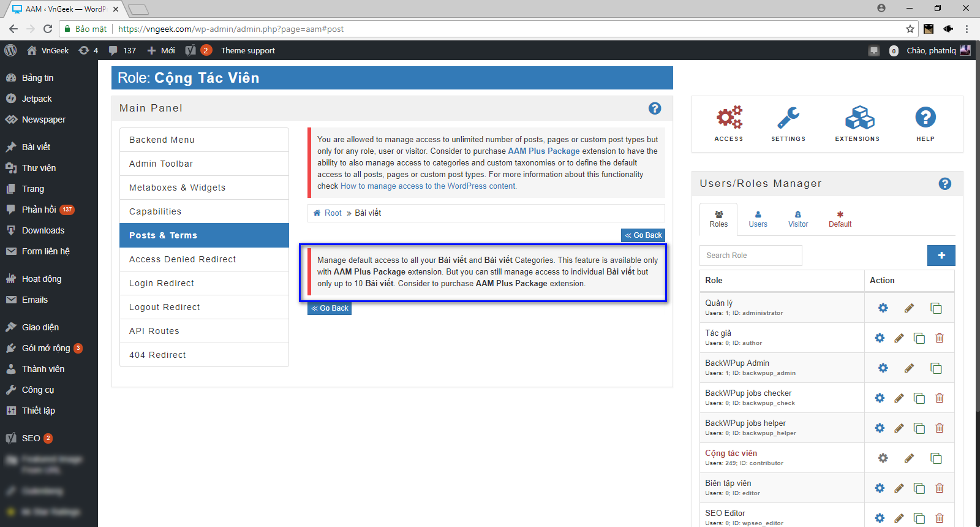Image resolution: width=980 pixels, height=527 pixels.
Task: Delete the BackWPup jobs helper role
Action: coord(940,428)
